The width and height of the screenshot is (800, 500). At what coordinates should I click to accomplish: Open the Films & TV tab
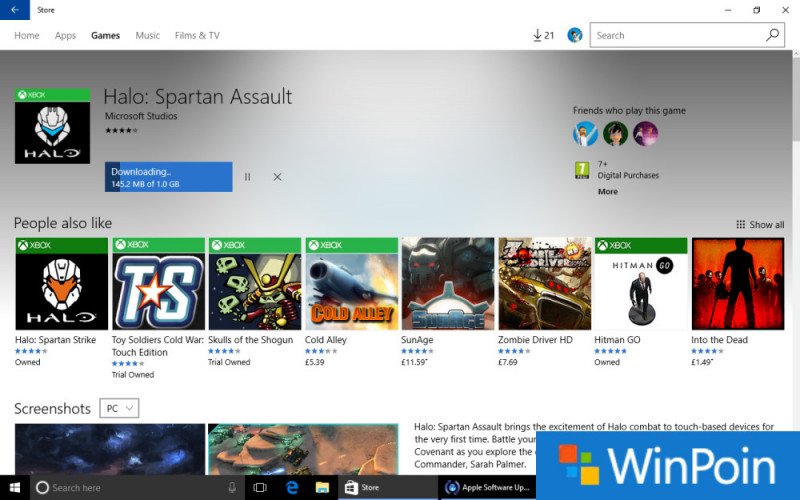197,35
